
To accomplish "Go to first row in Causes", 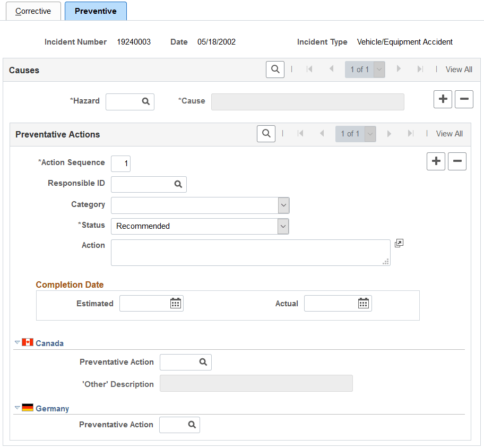I will 309,69.
